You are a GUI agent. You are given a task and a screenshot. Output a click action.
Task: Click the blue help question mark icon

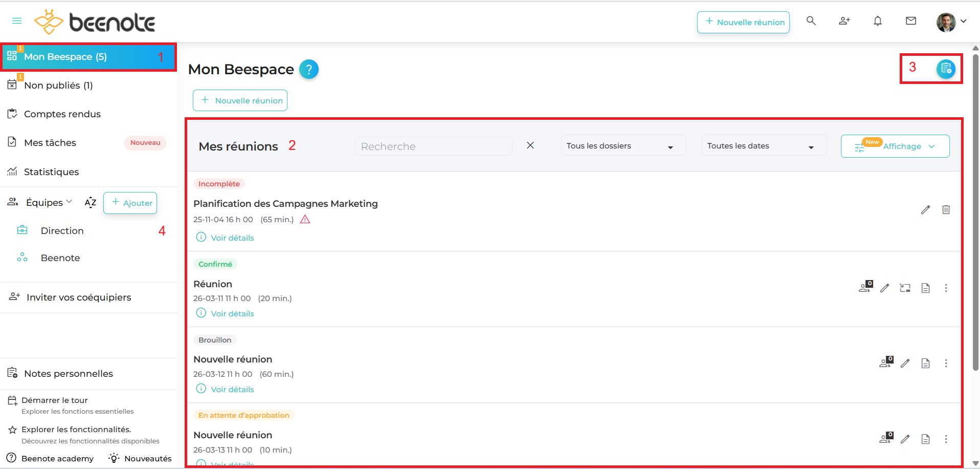[x=308, y=69]
